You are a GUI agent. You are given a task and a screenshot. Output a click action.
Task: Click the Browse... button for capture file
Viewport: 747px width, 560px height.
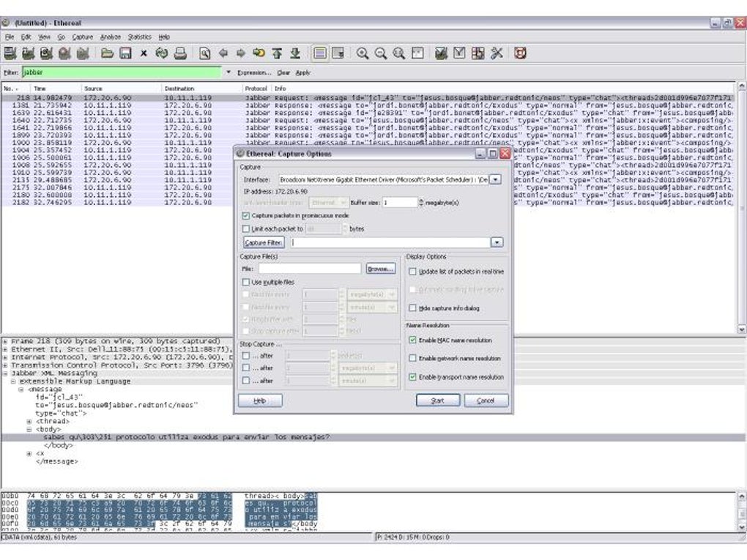coord(380,269)
